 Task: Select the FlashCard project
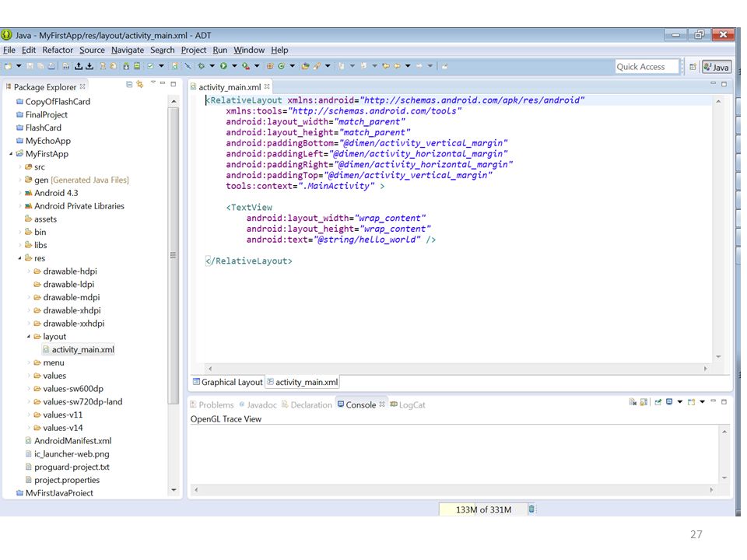click(x=44, y=128)
